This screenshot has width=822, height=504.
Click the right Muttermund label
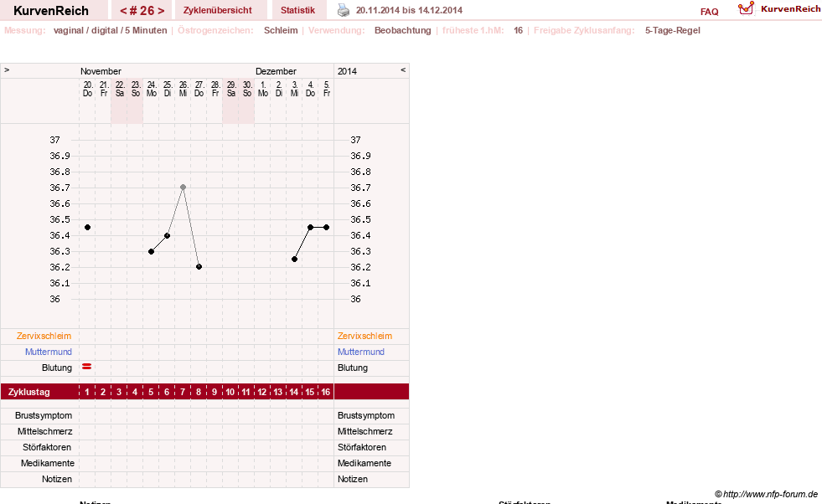coord(361,352)
